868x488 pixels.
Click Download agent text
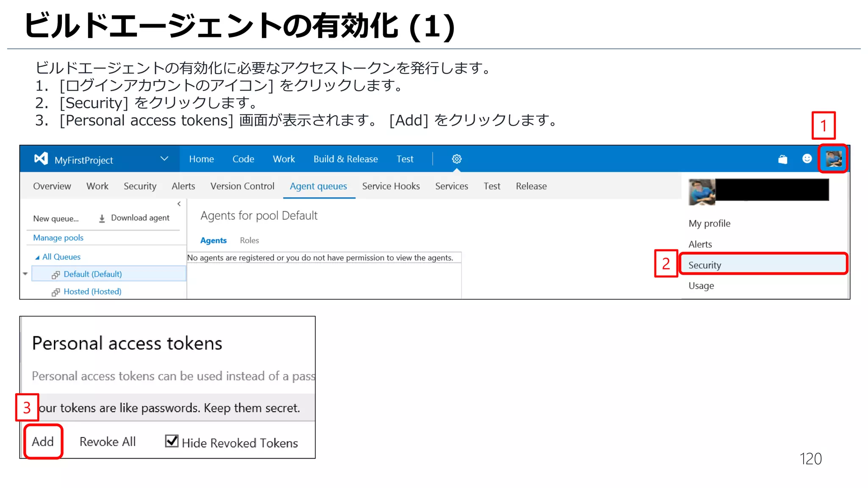click(140, 218)
